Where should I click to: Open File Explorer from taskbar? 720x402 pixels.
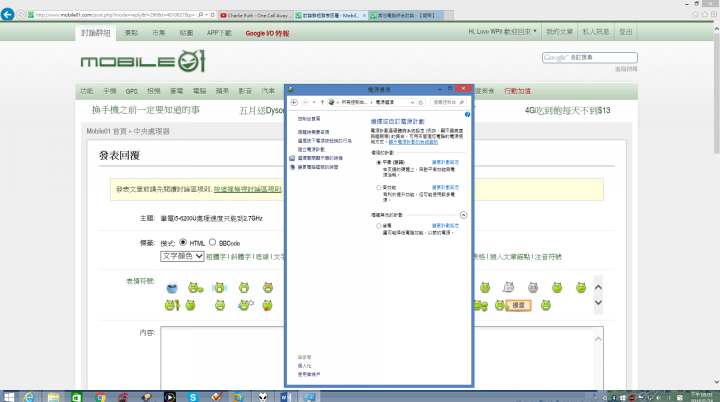coord(53,397)
